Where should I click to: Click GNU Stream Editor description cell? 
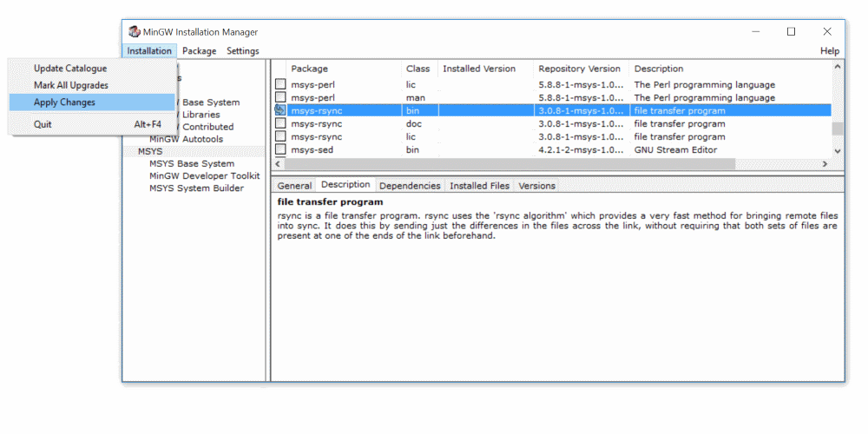(675, 150)
